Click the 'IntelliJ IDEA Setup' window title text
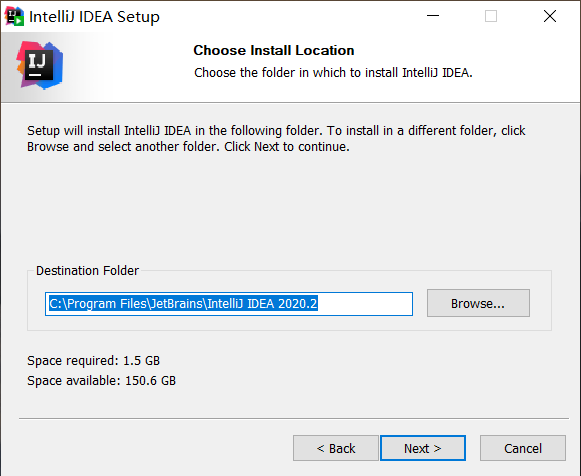 94,17
